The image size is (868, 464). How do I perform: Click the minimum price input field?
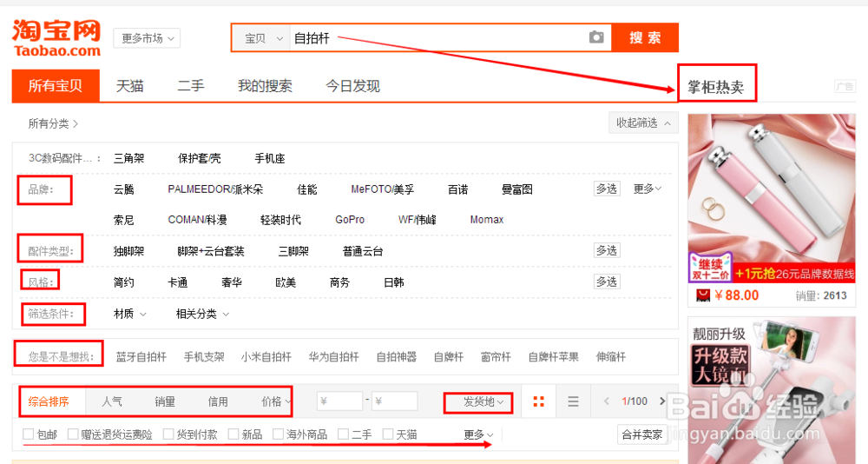tap(339, 401)
